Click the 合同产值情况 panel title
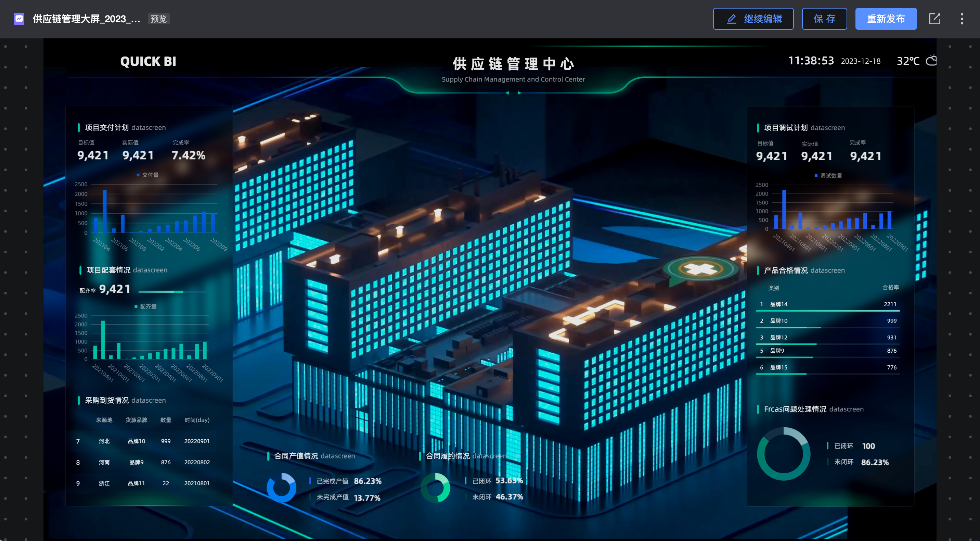This screenshot has width=980, height=541. tap(296, 456)
